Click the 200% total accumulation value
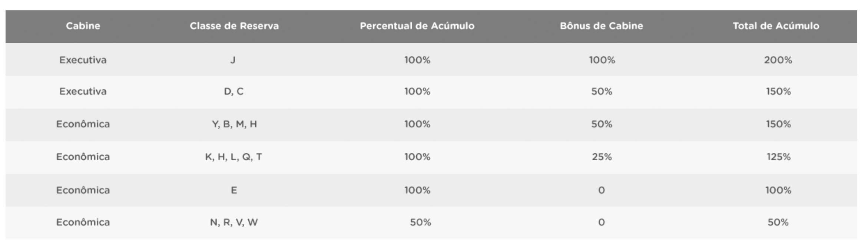The image size is (868, 245). tap(778, 60)
